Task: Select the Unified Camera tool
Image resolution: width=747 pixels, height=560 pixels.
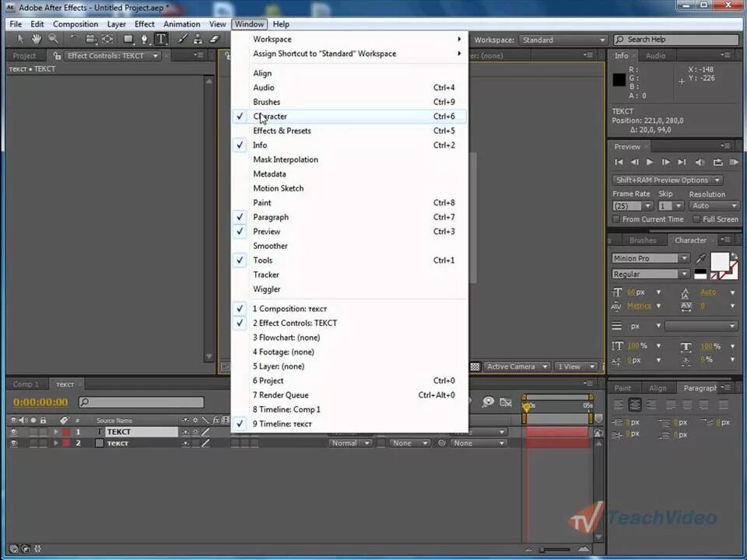Action: 90,39
